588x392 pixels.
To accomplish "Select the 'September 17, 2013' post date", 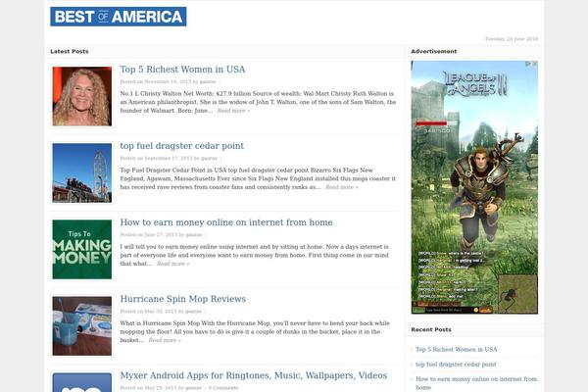I will [169, 159].
